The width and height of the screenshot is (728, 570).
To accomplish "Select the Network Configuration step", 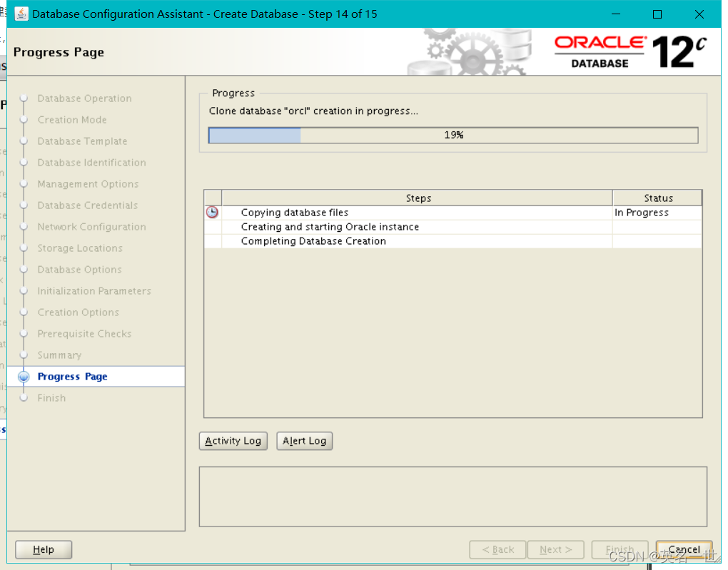I will [x=91, y=227].
